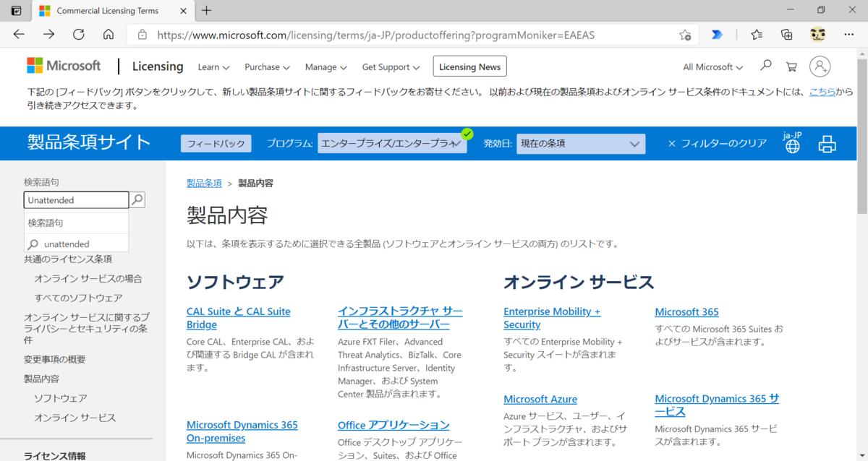Select オンライン サービスの場合 in sidebar
The width and height of the screenshot is (868, 461).
pyautogui.click(x=88, y=278)
